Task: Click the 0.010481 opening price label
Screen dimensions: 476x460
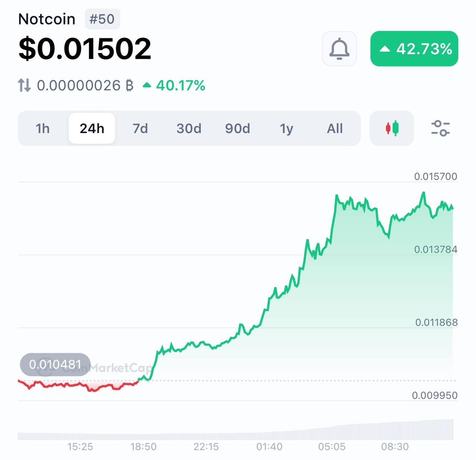Action: point(55,365)
